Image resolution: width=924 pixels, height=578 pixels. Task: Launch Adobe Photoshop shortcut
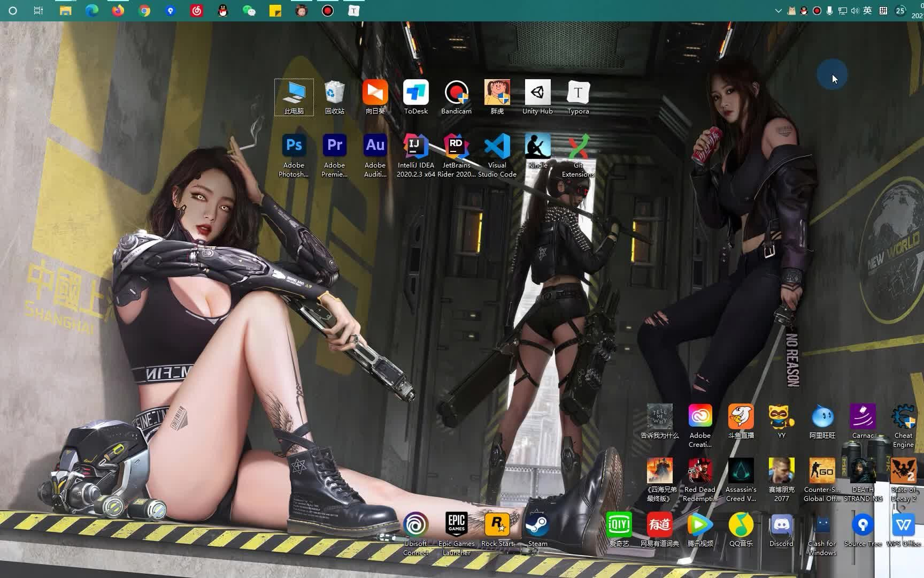click(x=294, y=156)
